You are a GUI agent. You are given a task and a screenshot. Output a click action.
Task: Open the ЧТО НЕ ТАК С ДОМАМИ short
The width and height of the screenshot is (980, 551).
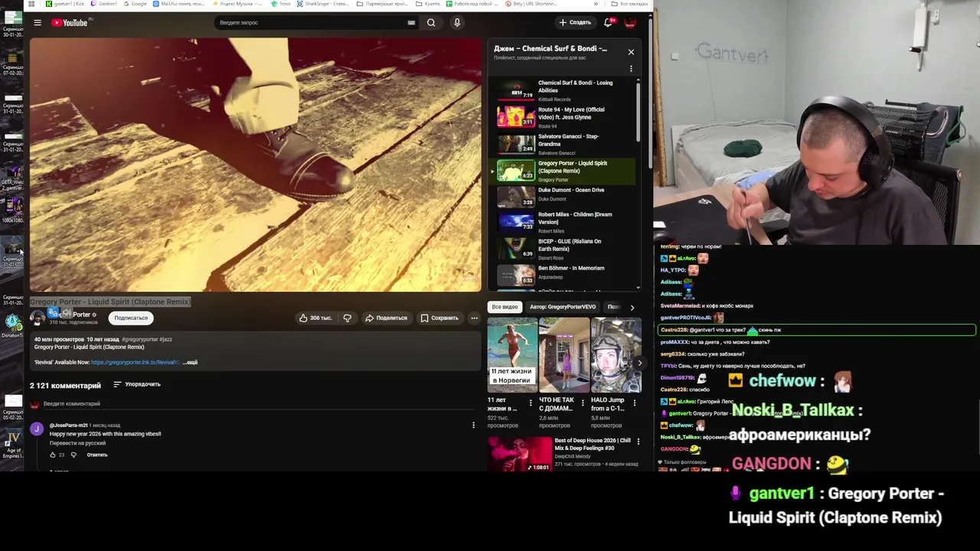(563, 354)
